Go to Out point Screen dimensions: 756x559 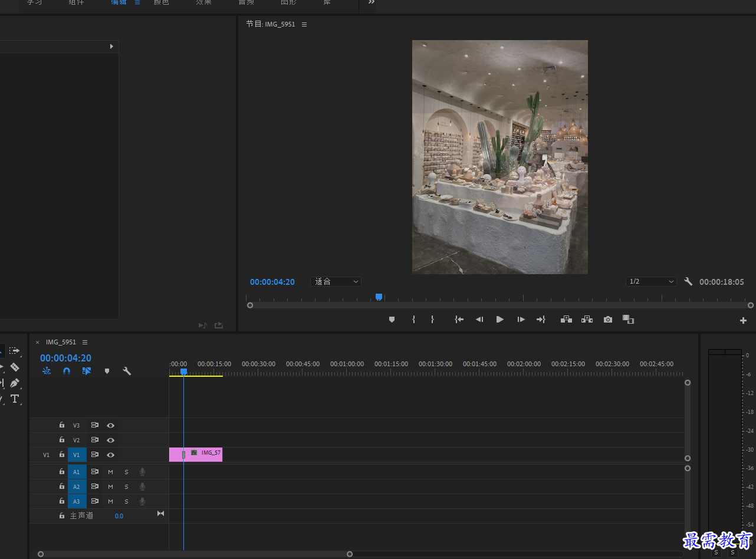coord(541,320)
